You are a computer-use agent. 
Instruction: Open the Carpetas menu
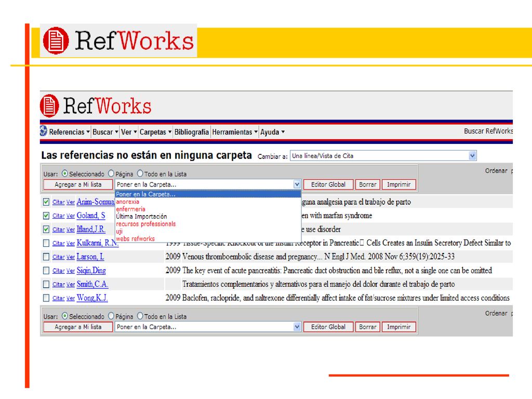coord(155,132)
